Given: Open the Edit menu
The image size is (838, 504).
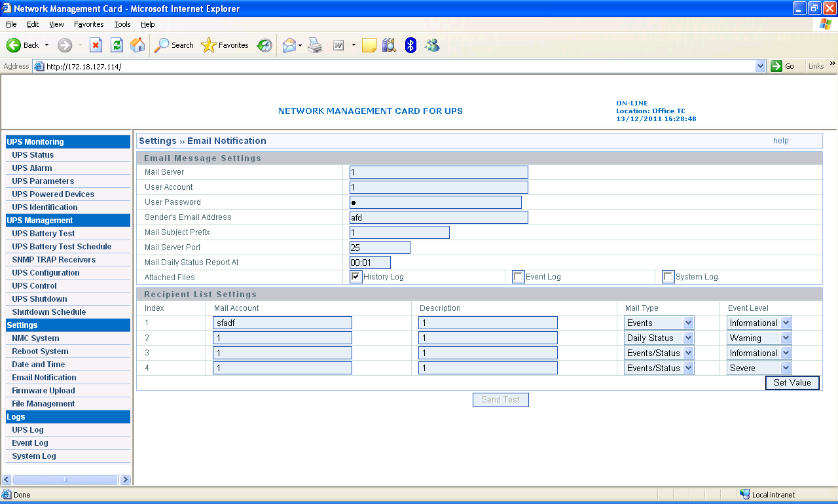Looking at the screenshot, I should click(x=33, y=24).
